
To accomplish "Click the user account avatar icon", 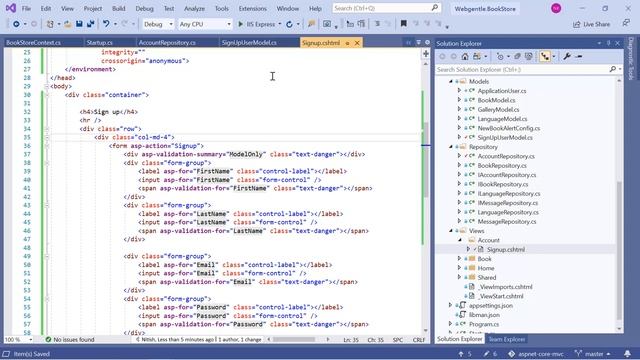I will 556,8.
